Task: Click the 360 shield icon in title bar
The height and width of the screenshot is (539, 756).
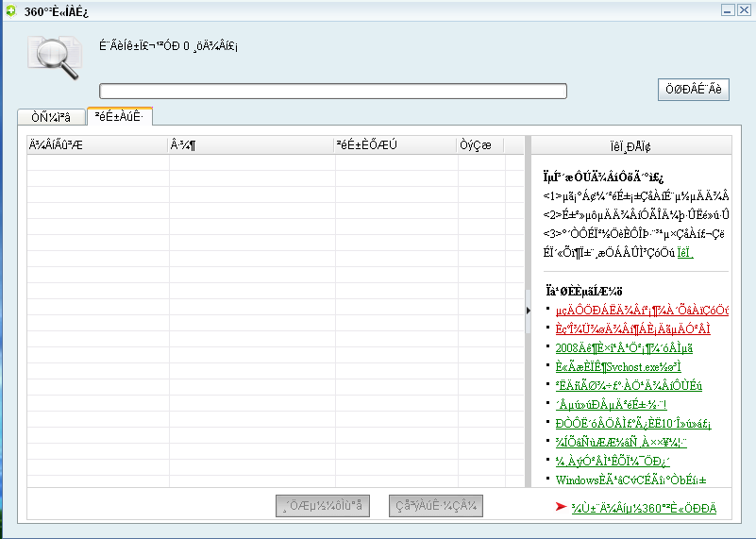Action: coord(11,10)
